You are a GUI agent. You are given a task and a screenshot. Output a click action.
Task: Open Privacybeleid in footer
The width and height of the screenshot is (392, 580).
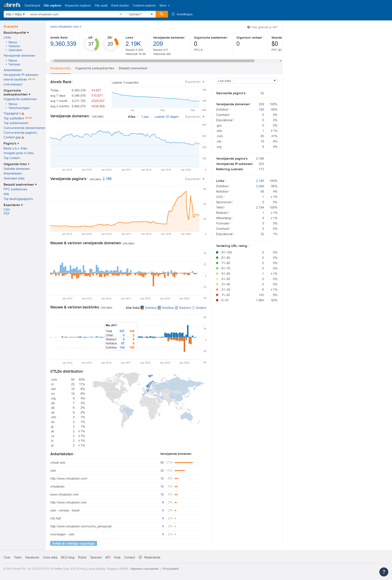(170, 569)
